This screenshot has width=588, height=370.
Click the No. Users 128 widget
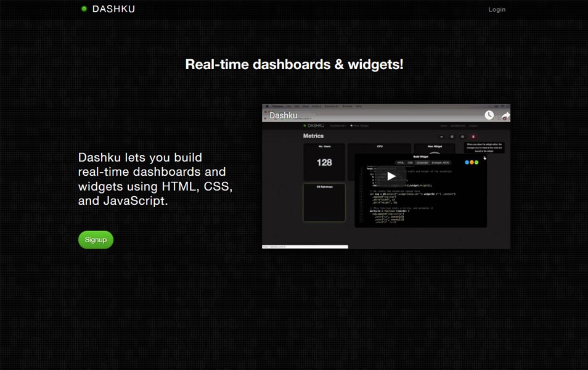[324, 162]
